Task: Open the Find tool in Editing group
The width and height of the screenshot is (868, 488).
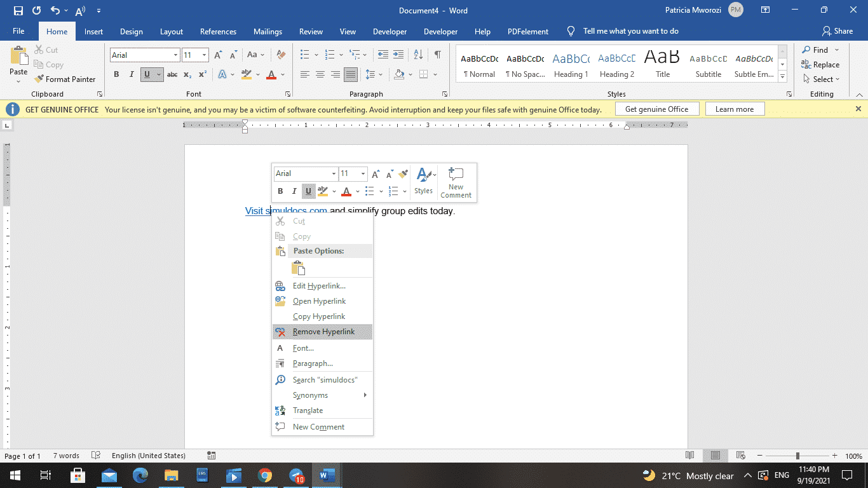Action: coord(820,50)
